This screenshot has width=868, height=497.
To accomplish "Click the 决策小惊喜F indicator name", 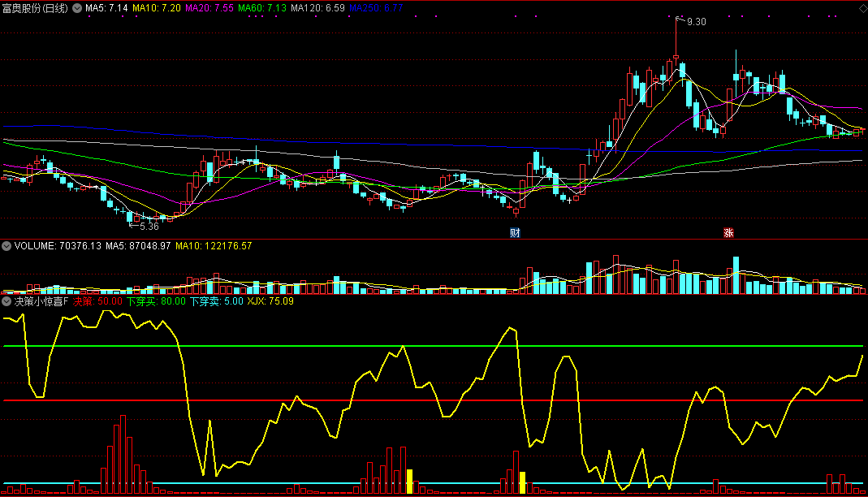I will pos(41,301).
